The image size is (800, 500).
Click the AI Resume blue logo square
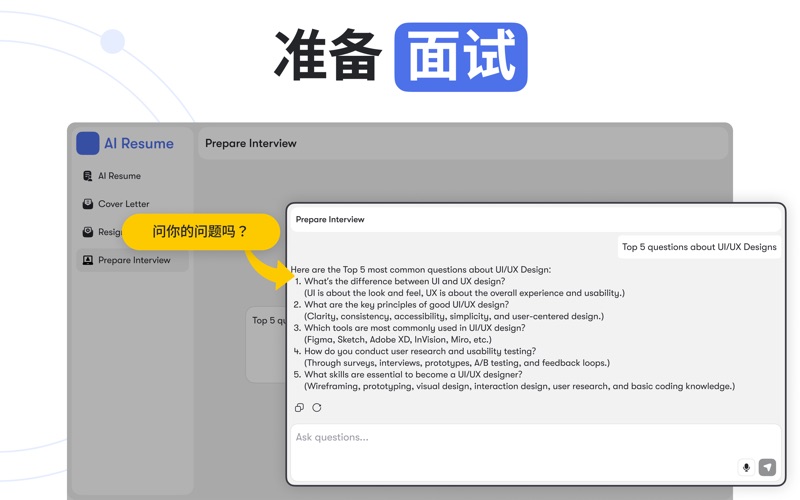(x=88, y=143)
